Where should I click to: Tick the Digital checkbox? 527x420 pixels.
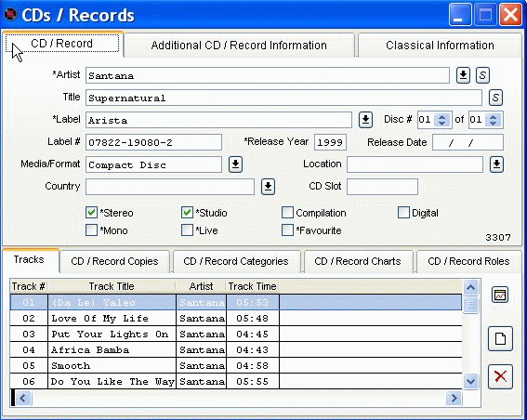click(403, 213)
